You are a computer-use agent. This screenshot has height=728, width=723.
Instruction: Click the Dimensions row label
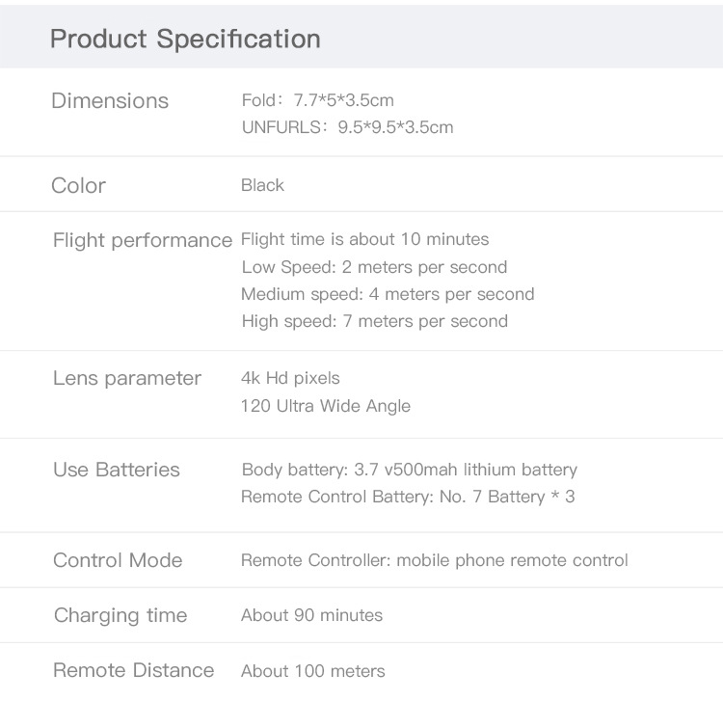[x=110, y=101]
